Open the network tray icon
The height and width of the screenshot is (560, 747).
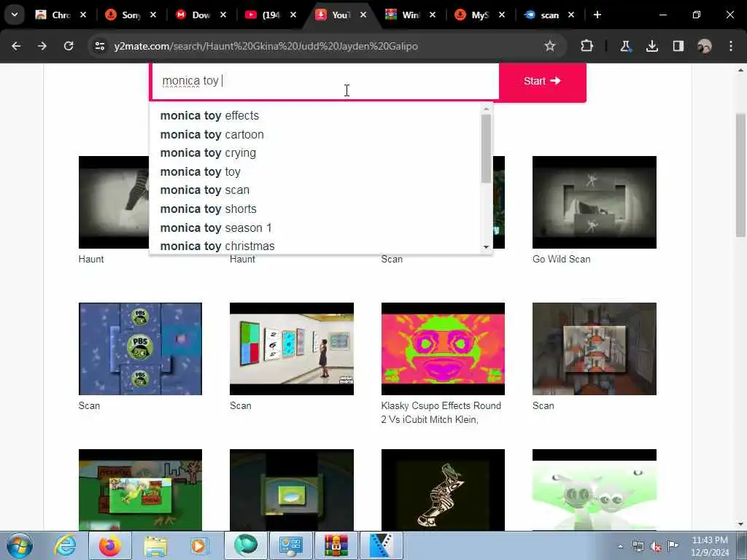(638, 546)
